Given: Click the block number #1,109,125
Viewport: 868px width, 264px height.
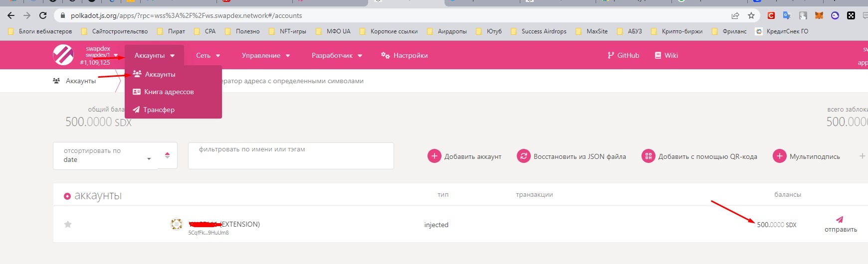Looking at the screenshot, I should coord(95,62).
